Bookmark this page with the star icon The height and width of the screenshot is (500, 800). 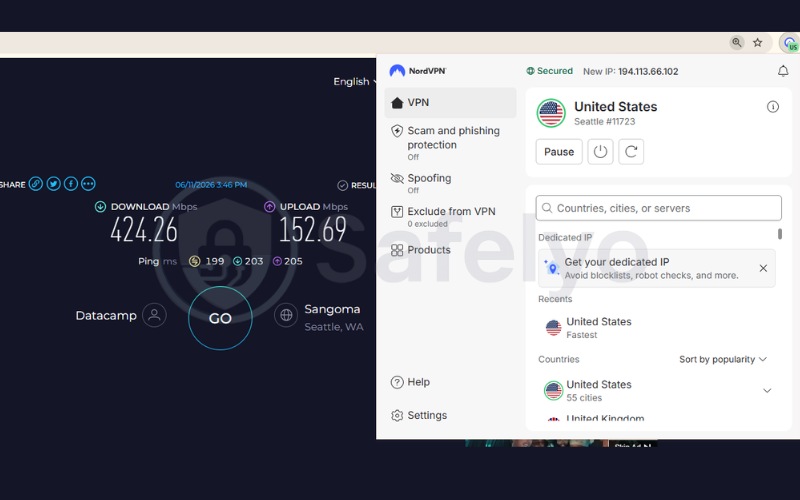[x=758, y=43]
